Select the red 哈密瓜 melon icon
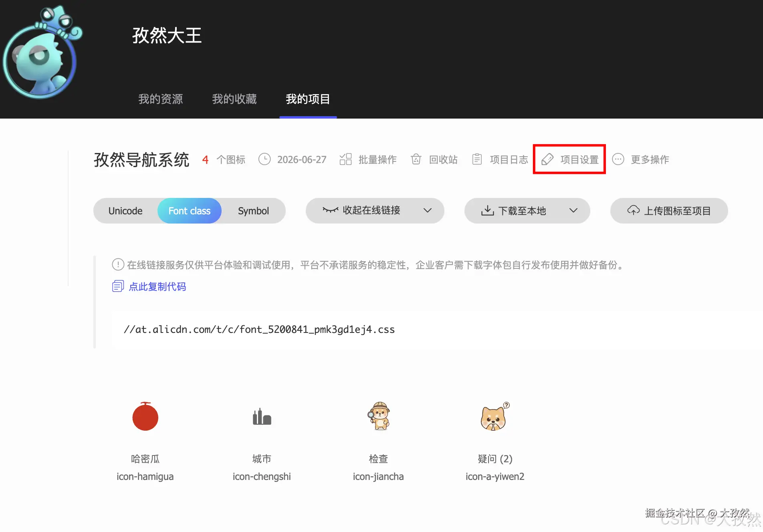The width and height of the screenshot is (763, 532). pyautogui.click(x=145, y=416)
